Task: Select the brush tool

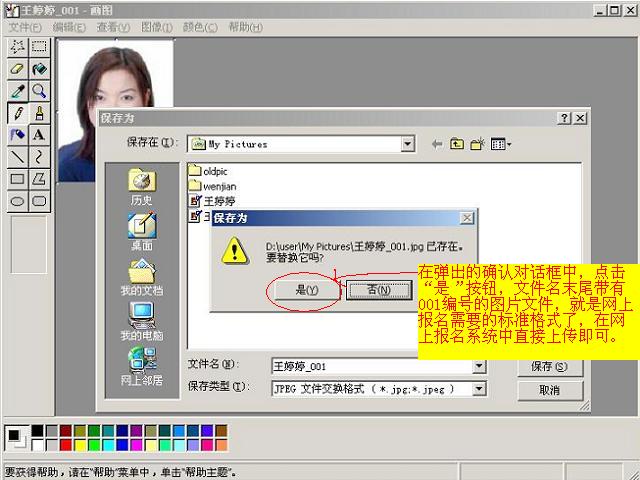Action: coord(39,113)
